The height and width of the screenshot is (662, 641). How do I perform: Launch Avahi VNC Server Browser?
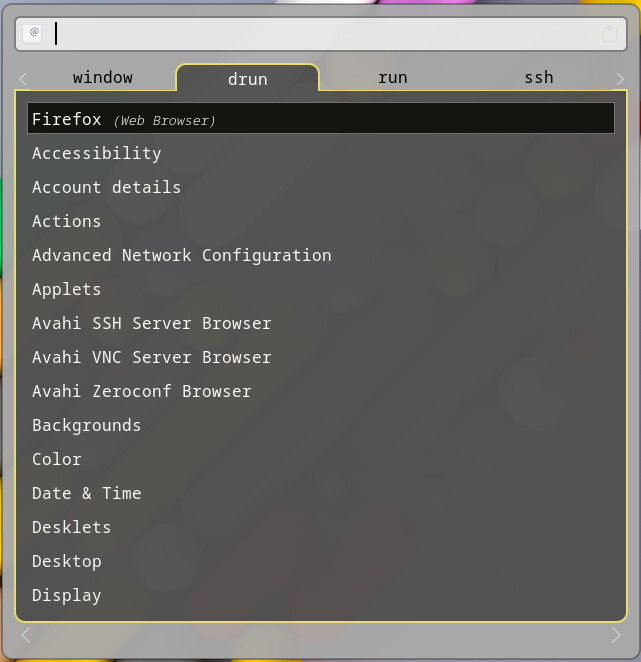pyautogui.click(x=151, y=357)
